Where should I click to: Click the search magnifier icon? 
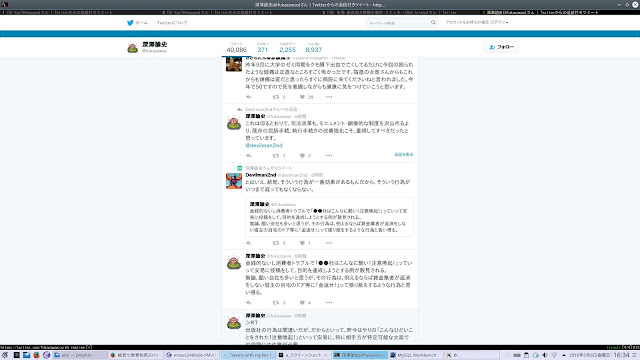[x=433, y=22]
